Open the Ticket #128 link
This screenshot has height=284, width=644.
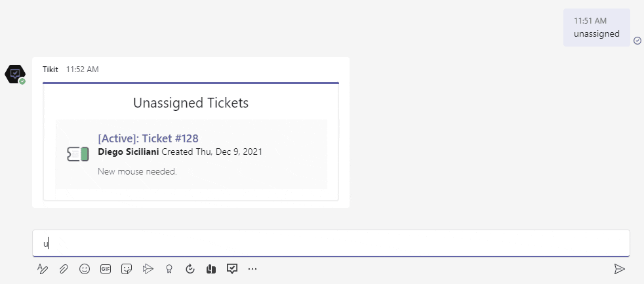click(170, 138)
